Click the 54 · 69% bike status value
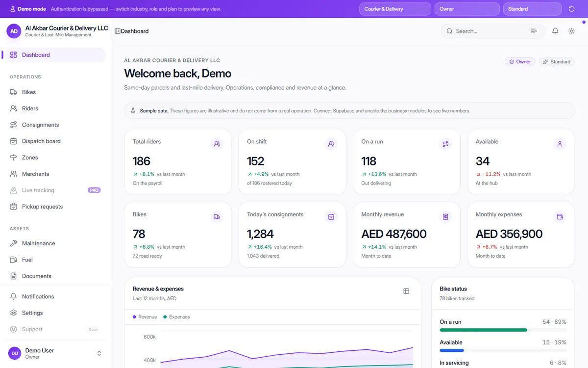 pyautogui.click(x=554, y=322)
